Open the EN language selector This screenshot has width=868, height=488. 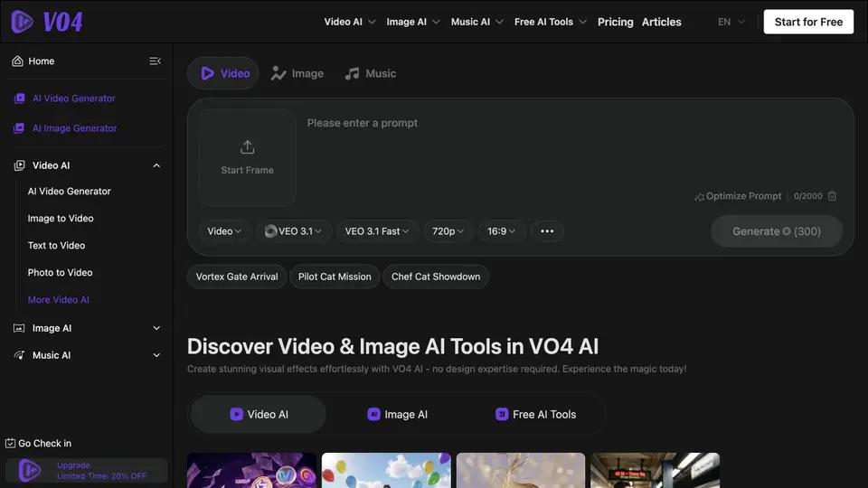coord(731,22)
